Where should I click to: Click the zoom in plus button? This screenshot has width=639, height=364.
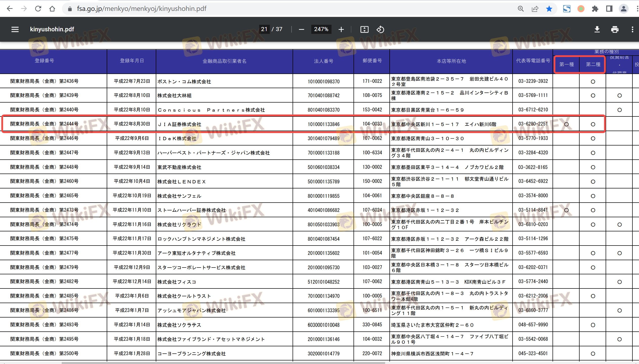coord(341,29)
